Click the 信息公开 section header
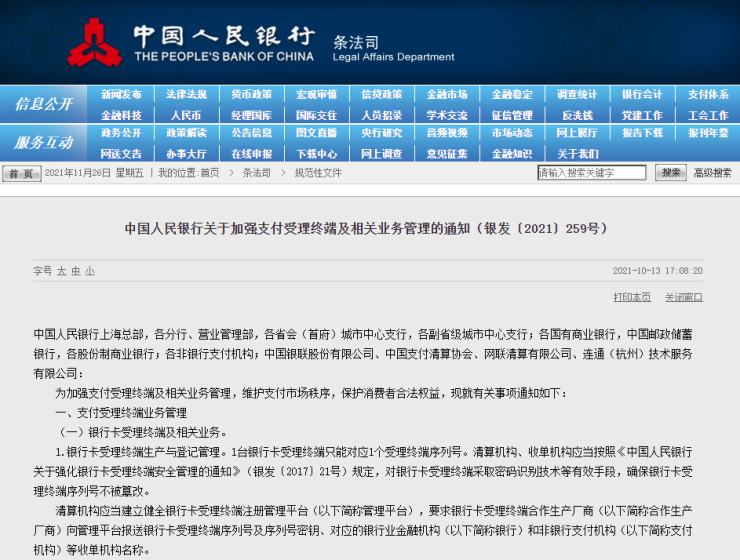The image size is (740, 560). pos(43,104)
